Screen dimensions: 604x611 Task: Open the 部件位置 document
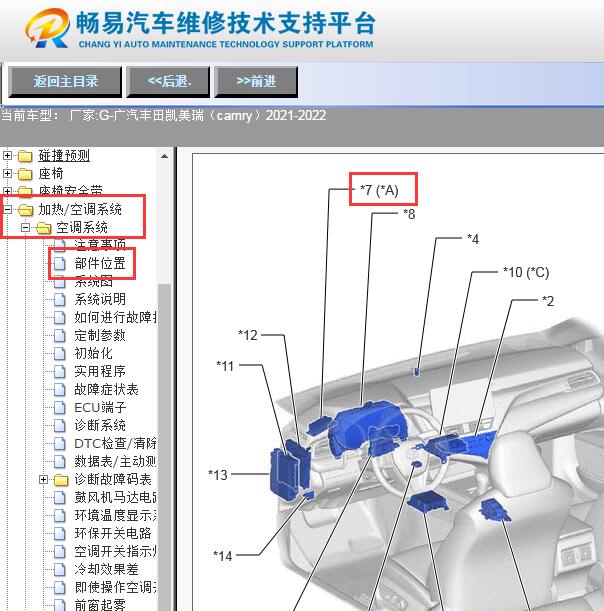click(100, 263)
